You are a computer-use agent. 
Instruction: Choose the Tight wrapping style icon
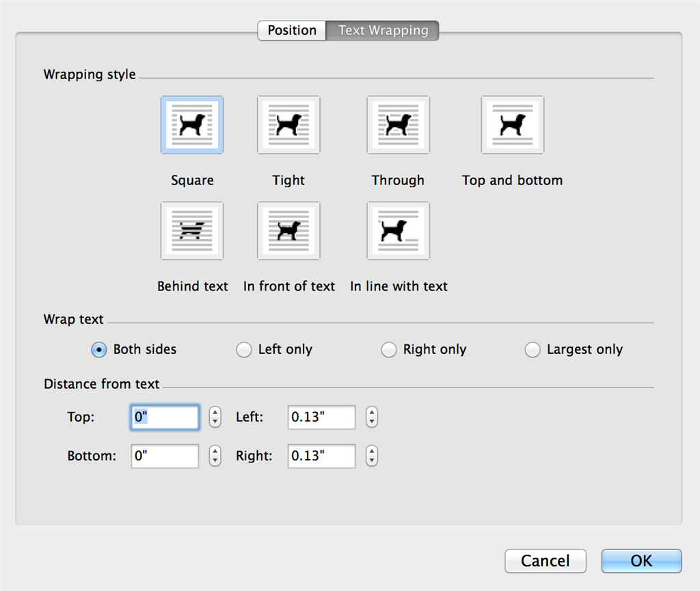click(x=288, y=125)
